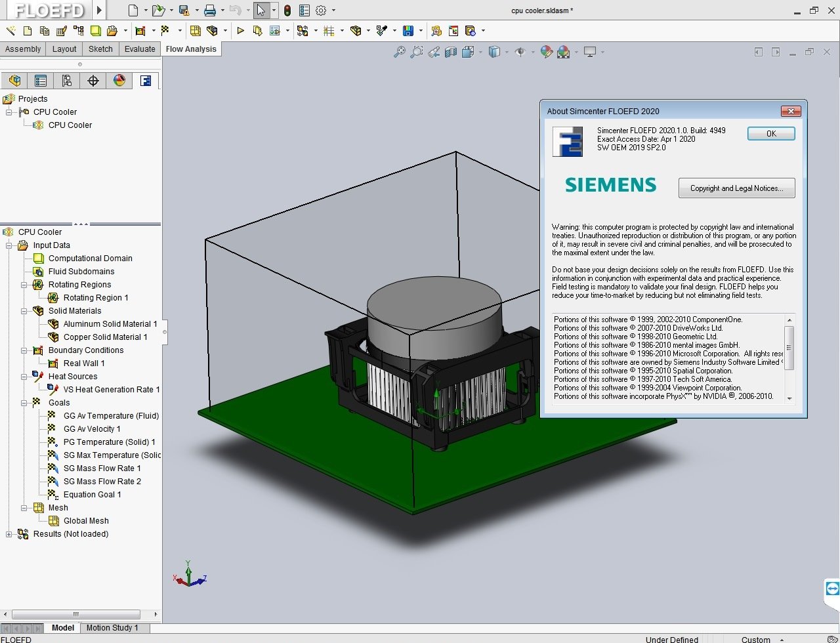The width and height of the screenshot is (840, 643).
Task: Click the Zoom to Fit magnifier icon
Action: (399, 52)
